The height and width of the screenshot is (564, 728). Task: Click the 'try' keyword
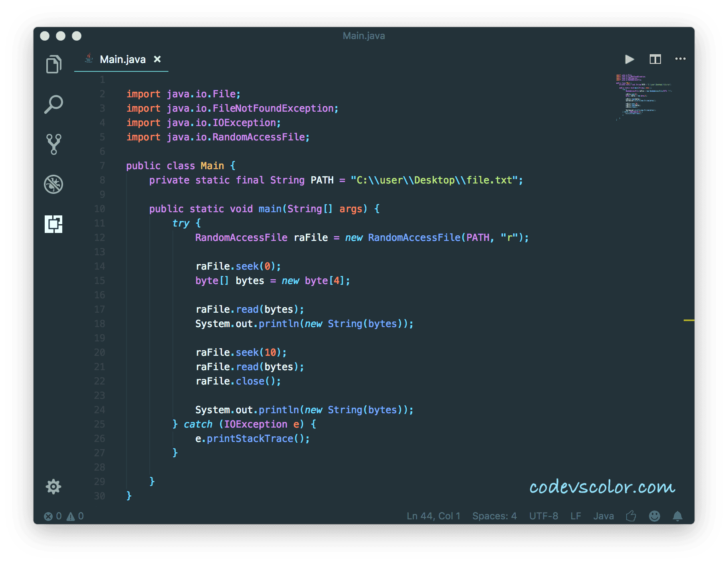click(181, 223)
